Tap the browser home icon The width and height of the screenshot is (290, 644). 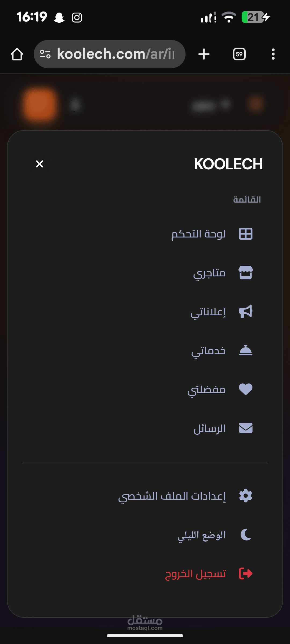[17, 54]
